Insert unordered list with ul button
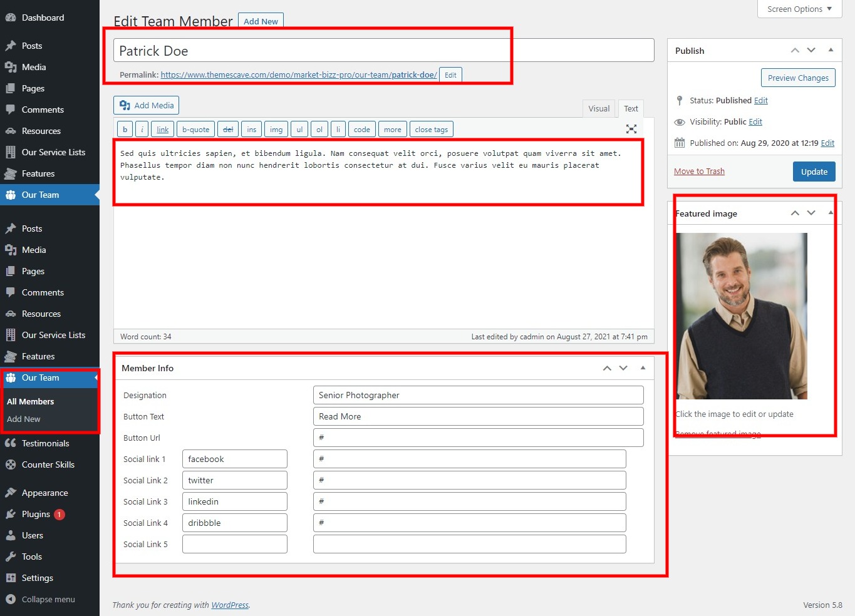The image size is (855, 616). click(299, 129)
